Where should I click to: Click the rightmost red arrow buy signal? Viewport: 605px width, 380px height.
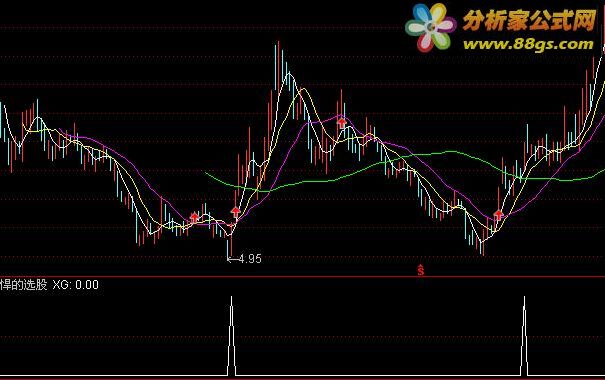coord(499,215)
